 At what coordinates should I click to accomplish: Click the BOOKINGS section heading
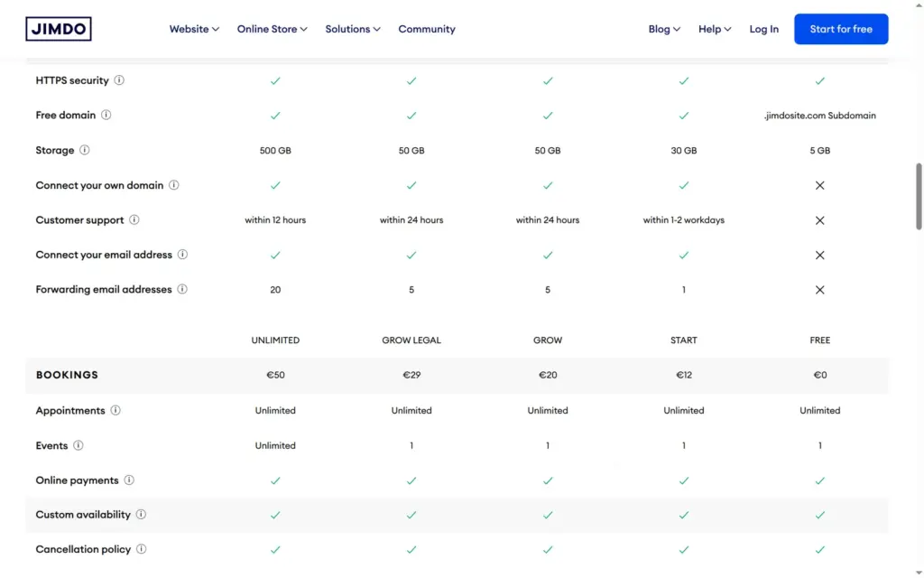[67, 375]
